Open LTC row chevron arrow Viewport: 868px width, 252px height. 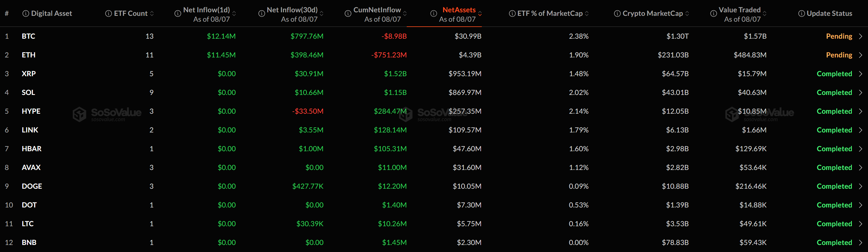tap(860, 224)
